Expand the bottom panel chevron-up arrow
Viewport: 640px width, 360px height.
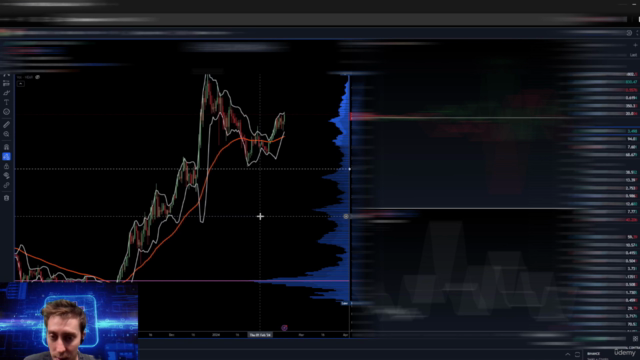567,354
